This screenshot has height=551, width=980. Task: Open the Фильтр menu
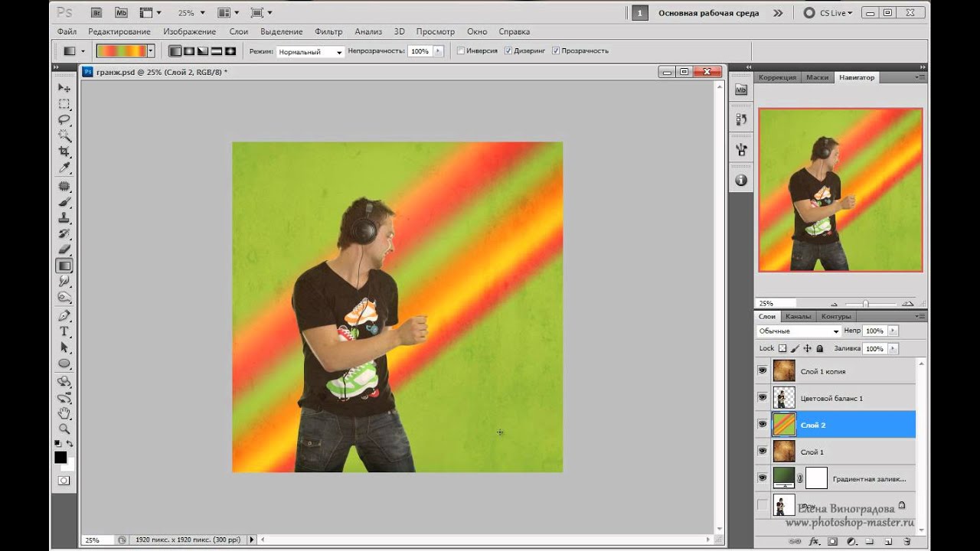pos(328,32)
